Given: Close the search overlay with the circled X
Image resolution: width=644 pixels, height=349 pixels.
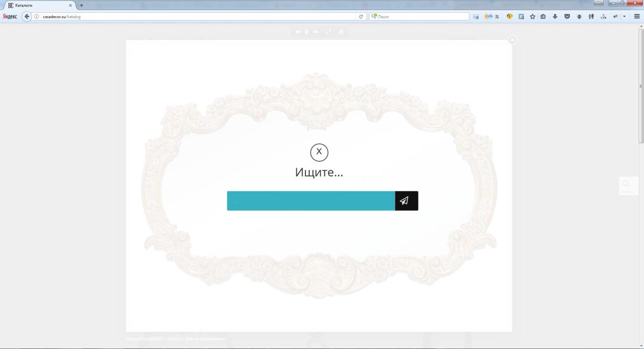Looking at the screenshot, I should [x=319, y=152].
